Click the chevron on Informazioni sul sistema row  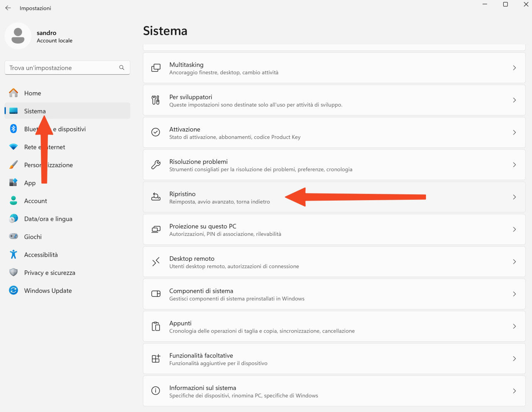pos(515,391)
